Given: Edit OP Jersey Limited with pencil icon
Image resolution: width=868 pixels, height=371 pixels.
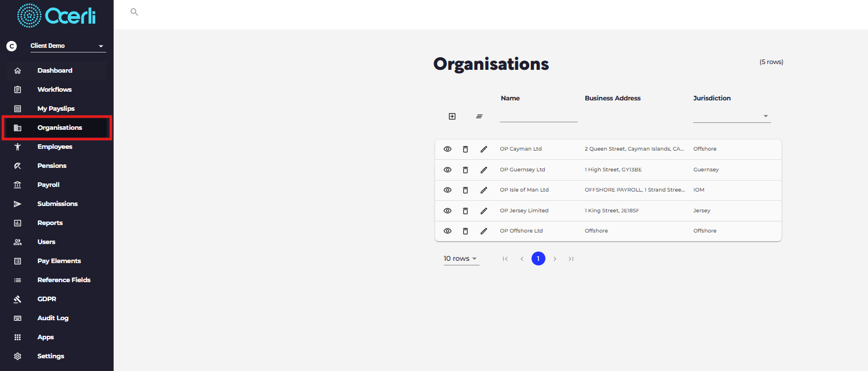Looking at the screenshot, I should tap(484, 211).
